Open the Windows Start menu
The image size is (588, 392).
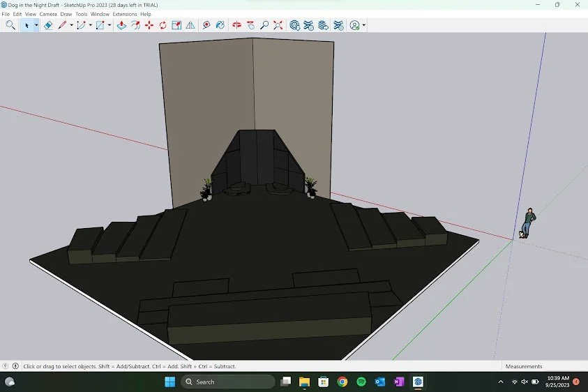[x=170, y=382]
